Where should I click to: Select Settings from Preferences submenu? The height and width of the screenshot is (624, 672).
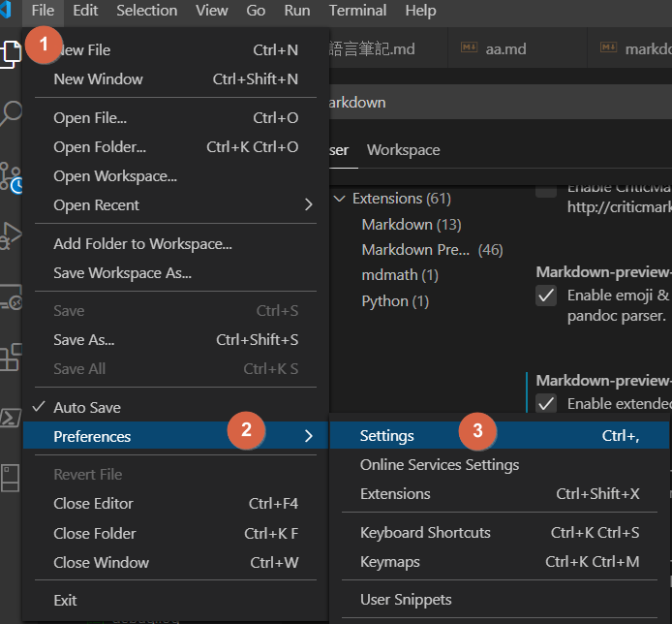tap(387, 436)
